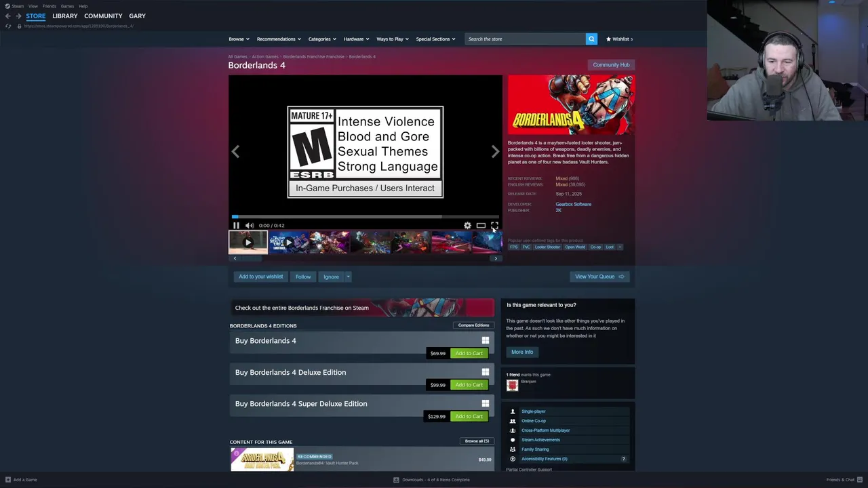
Task: Click Browse all (5) content
Action: 477,441
